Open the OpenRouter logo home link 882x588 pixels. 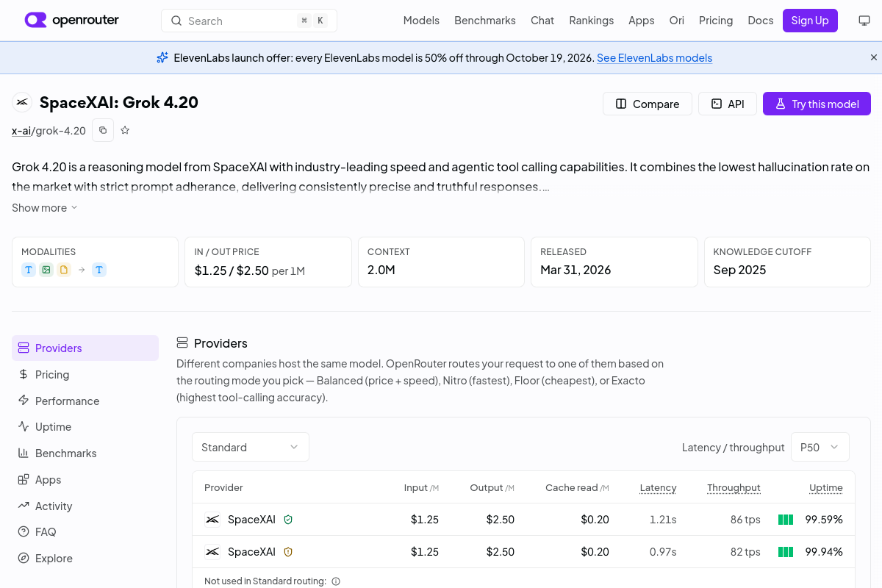point(72,21)
